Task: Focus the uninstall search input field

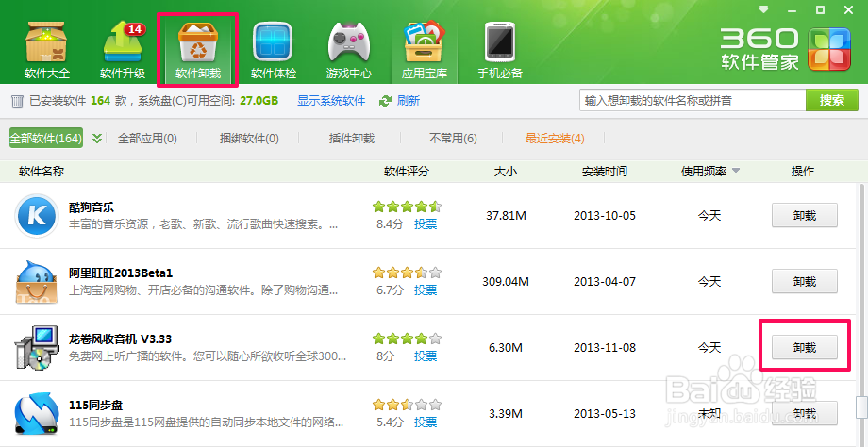Action: coord(693,100)
